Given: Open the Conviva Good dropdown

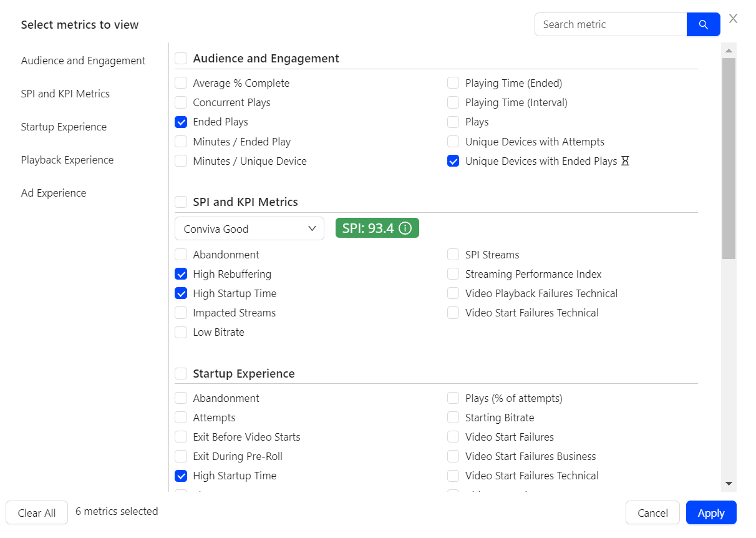Looking at the screenshot, I should tap(249, 228).
